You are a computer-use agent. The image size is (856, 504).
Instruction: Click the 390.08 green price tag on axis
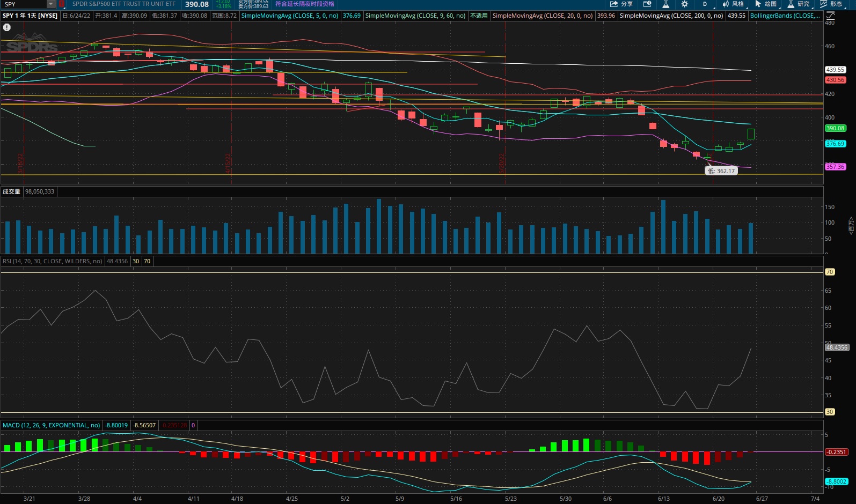tap(835, 128)
